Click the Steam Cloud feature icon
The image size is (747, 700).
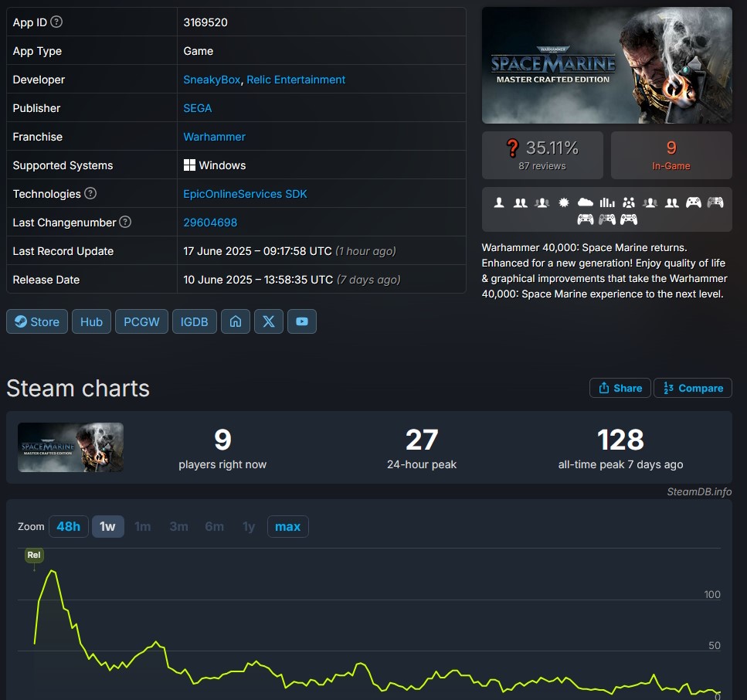click(x=585, y=202)
